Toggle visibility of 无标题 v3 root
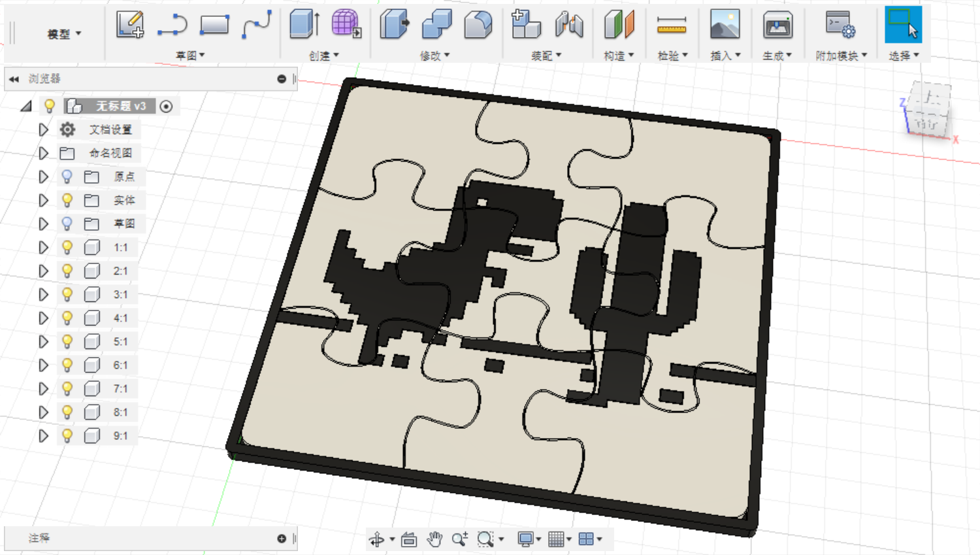This screenshot has height=555, width=980. tap(50, 106)
